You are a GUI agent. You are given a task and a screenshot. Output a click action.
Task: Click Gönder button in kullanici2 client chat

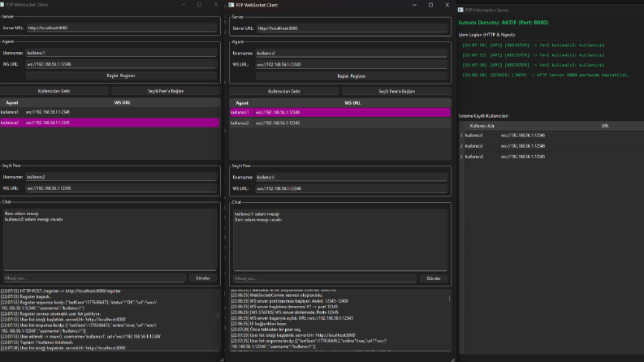click(x=434, y=278)
